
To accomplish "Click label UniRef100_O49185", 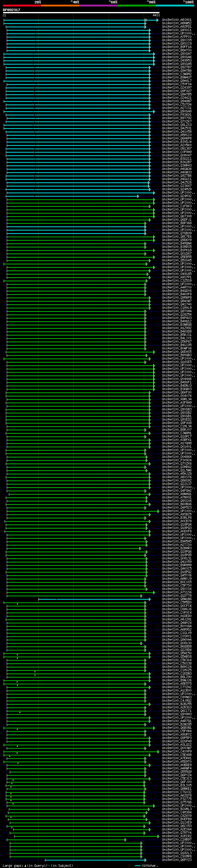I will point(176,274).
